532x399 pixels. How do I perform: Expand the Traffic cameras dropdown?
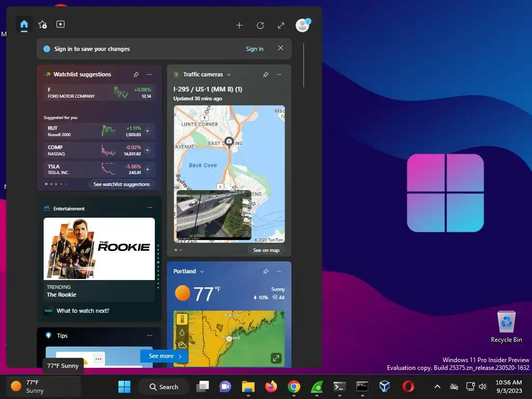tap(229, 74)
